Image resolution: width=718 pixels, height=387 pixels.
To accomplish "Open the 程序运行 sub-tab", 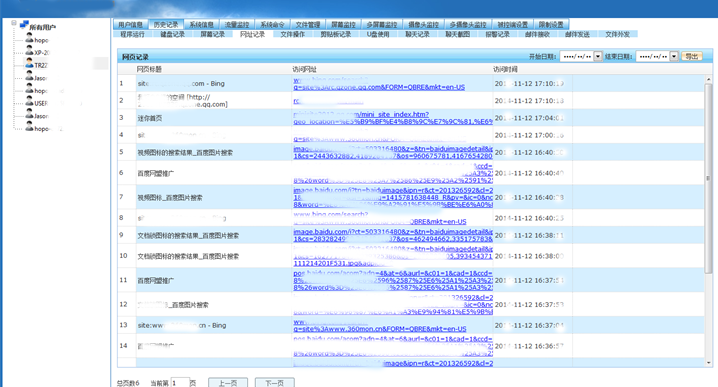I will (132, 34).
